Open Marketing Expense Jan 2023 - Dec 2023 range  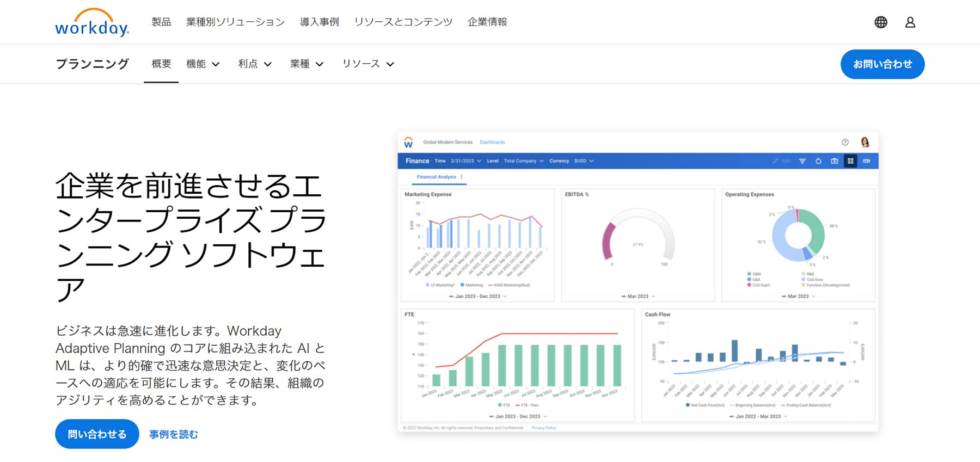point(477,297)
